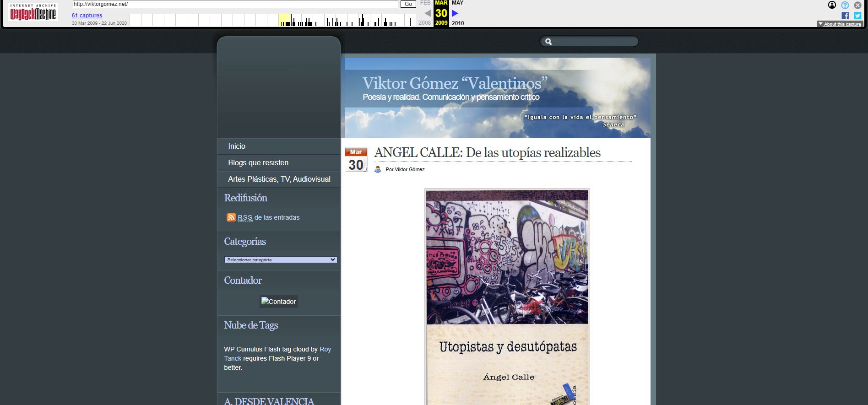The width and height of the screenshot is (868, 405).
Task: Open the ANGEL CALLE post title
Action: (487, 152)
